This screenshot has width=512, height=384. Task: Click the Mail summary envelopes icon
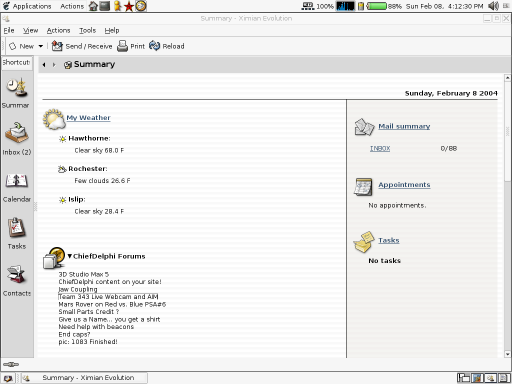pyautogui.click(x=364, y=127)
